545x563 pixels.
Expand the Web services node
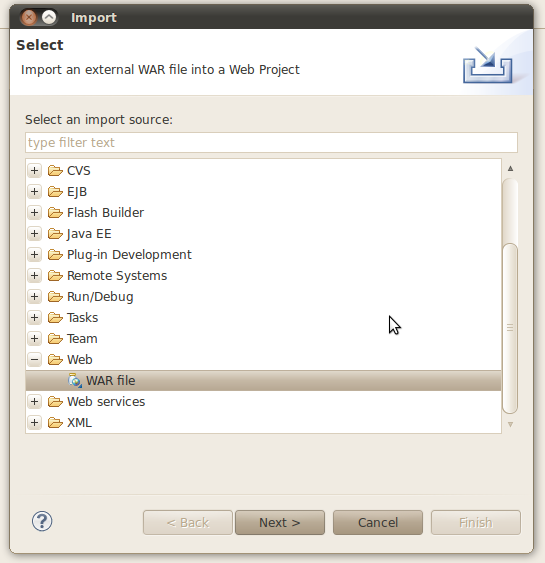click(34, 401)
